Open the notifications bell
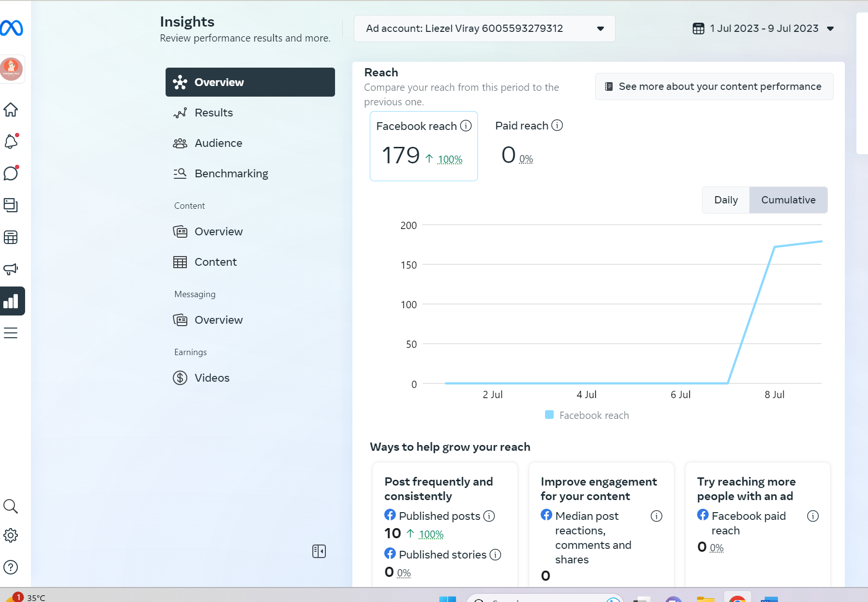This screenshot has width=868, height=602. (x=11, y=141)
